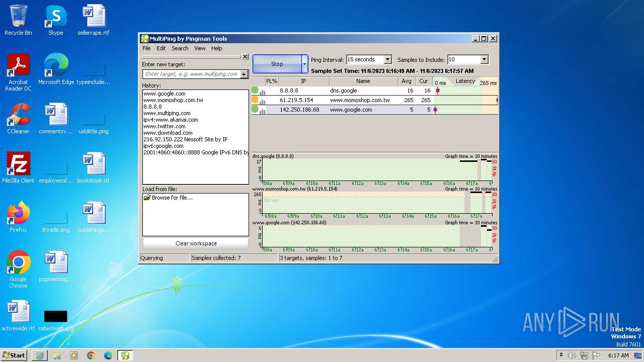Click the Clear workspace button
644x362 pixels.
pos(196,243)
